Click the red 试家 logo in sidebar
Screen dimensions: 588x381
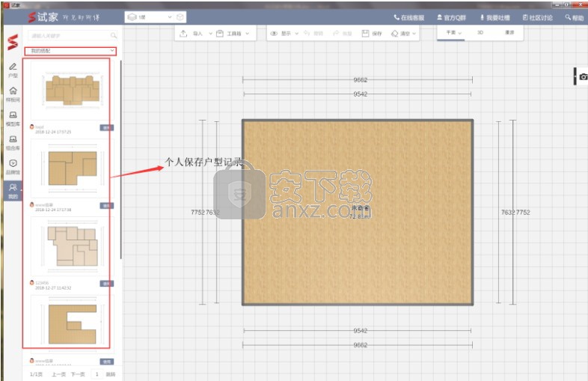click(13, 42)
